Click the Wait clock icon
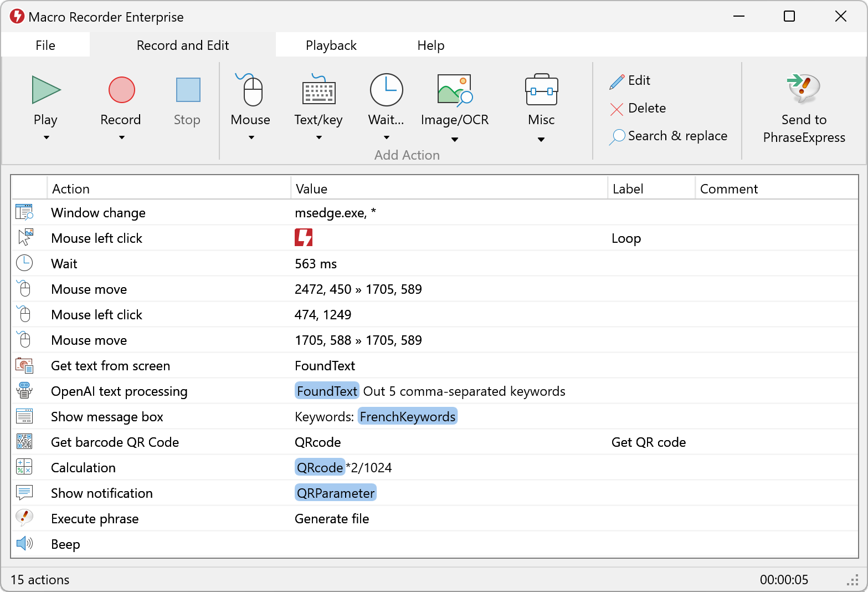868x592 pixels. 386,89
